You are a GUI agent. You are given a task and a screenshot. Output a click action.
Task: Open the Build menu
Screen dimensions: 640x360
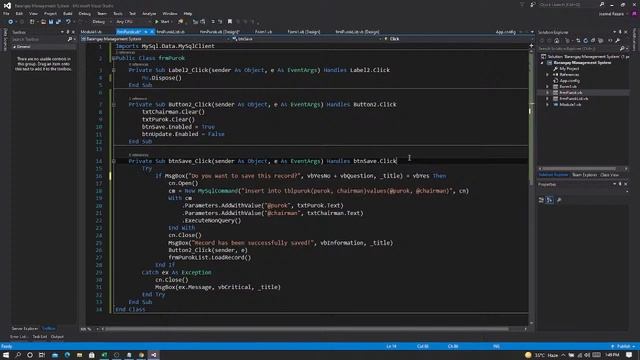pos(68,13)
